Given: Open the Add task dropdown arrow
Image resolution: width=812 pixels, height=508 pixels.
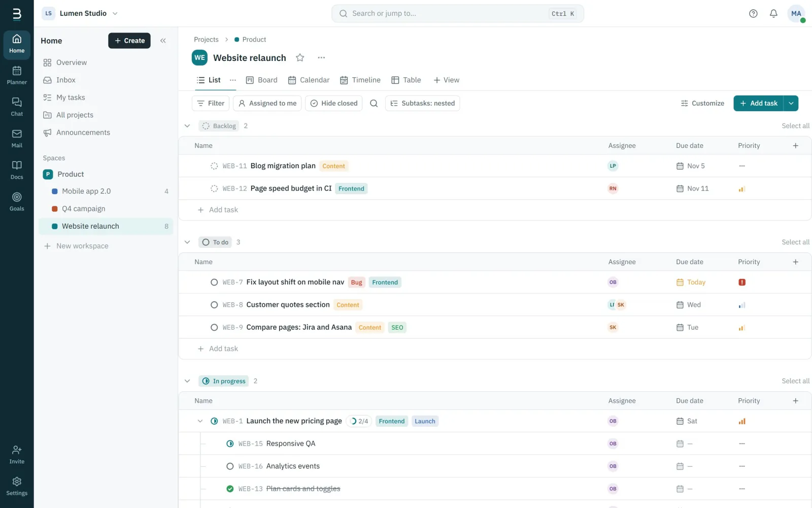Looking at the screenshot, I should click(791, 103).
